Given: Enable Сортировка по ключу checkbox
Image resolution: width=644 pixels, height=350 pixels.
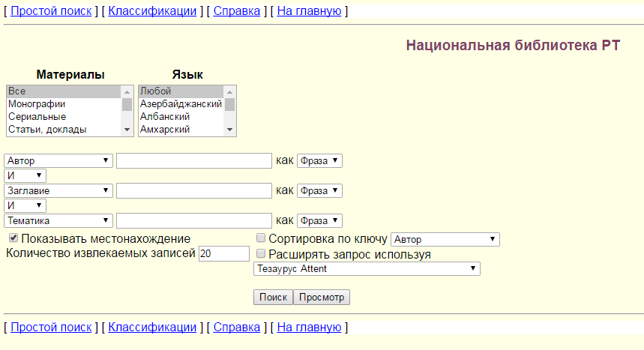Looking at the screenshot, I should (x=261, y=238).
